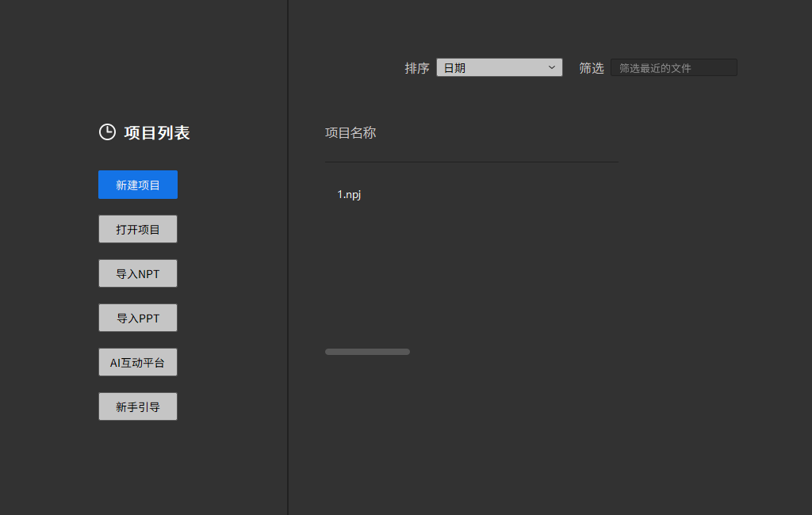Click the clock icon beside 项目列表
Image resolution: width=812 pixels, height=515 pixels.
[107, 132]
